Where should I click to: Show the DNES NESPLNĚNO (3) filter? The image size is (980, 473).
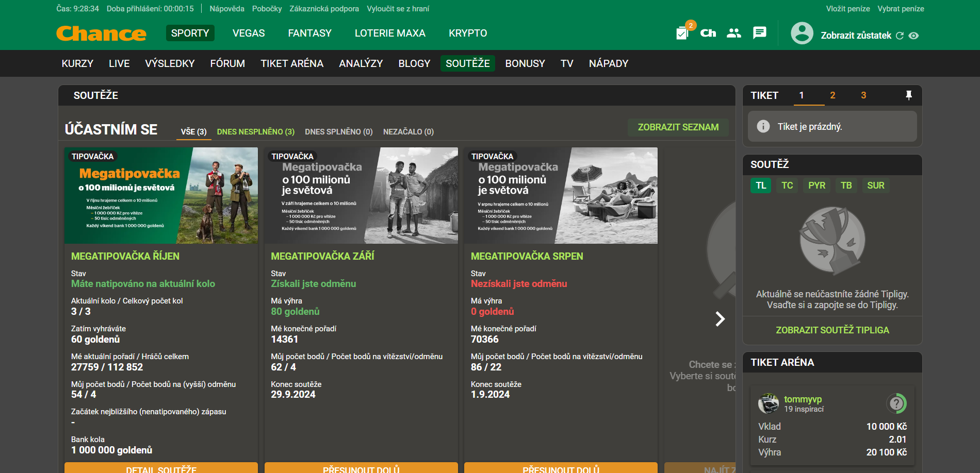(x=256, y=132)
